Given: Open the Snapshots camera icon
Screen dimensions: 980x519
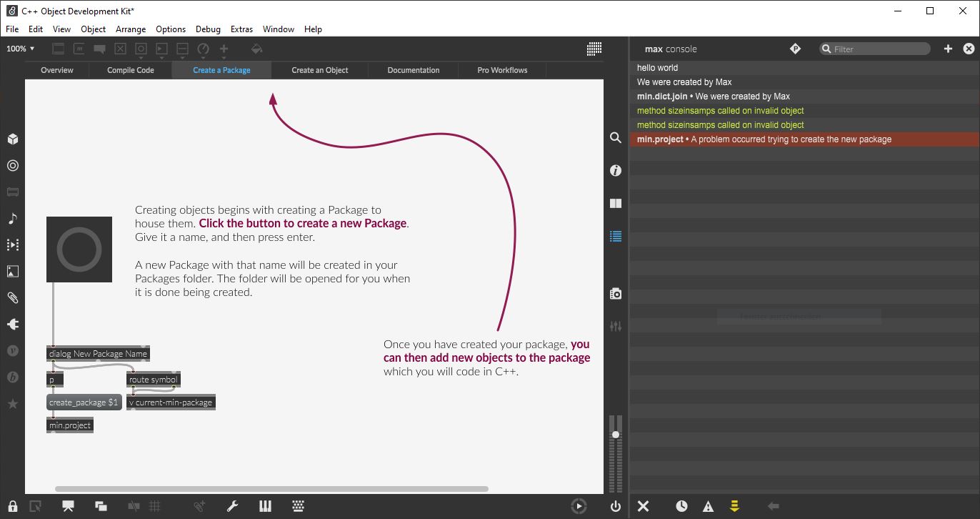Looking at the screenshot, I should click(x=616, y=294).
